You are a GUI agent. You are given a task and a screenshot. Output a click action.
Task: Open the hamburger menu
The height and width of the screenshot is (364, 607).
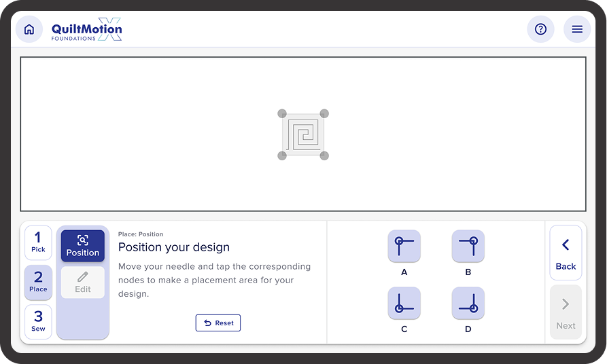pyautogui.click(x=577, y=30)
